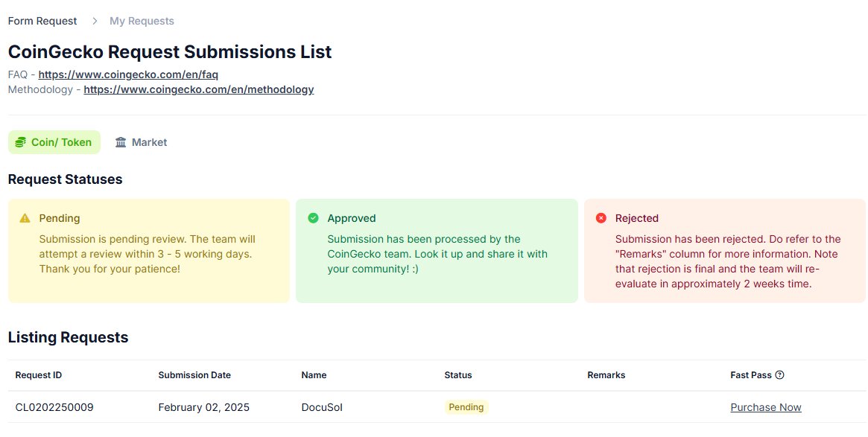This screenshot has width=868, height=437.
Task: Click the Request Statuses heading
Action: 66,179
